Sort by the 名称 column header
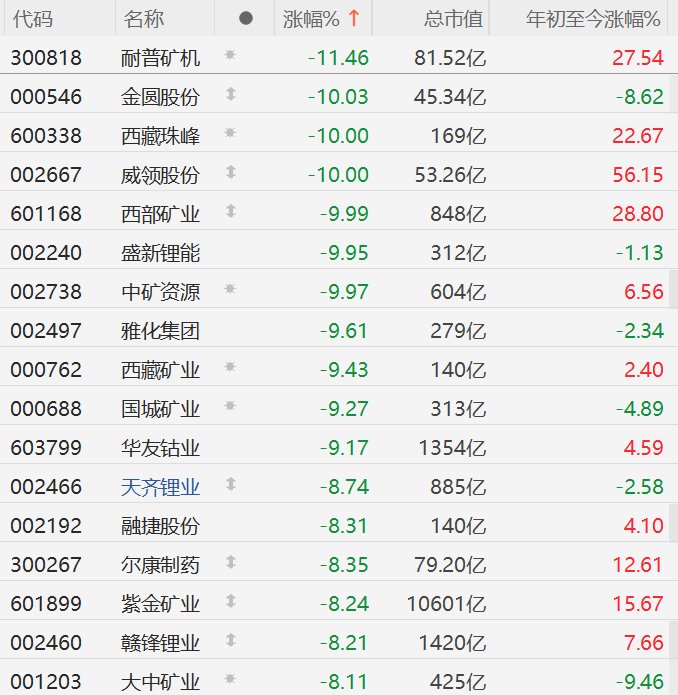Viewport: 678px width, 695px height. (x=144, y=19)
